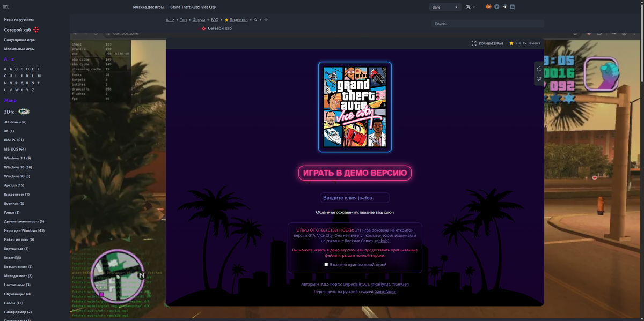Open the MS-DOS (64) category
The width and height of the screenshot is (644, 321).
[x=15, y=149]
